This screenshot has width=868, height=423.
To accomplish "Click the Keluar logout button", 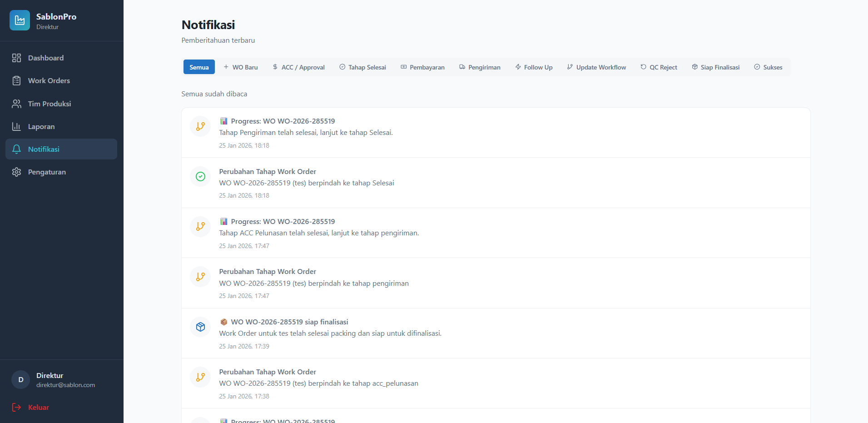I will pyautogui.click(x=30, y=407).
